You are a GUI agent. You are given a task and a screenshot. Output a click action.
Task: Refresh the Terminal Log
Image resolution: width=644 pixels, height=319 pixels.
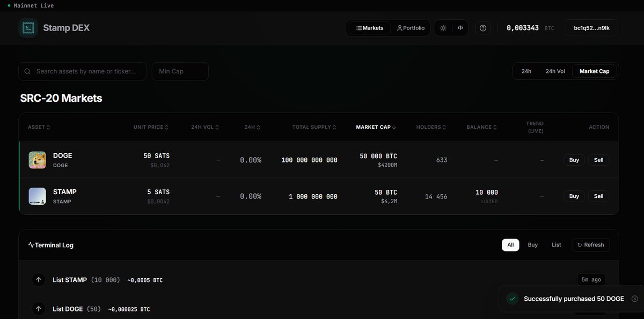tap(591, 245)
